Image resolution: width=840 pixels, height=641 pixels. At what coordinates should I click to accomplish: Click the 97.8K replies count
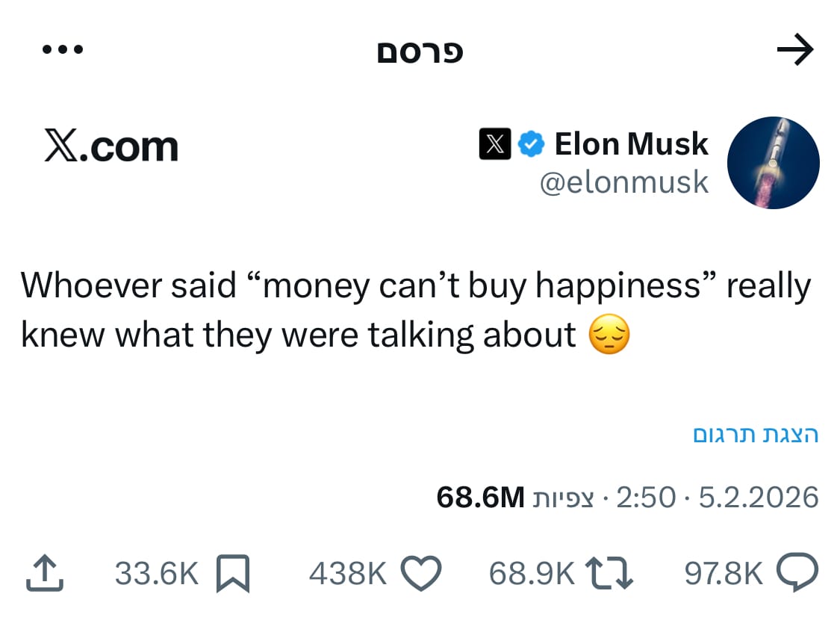[724, 574]
